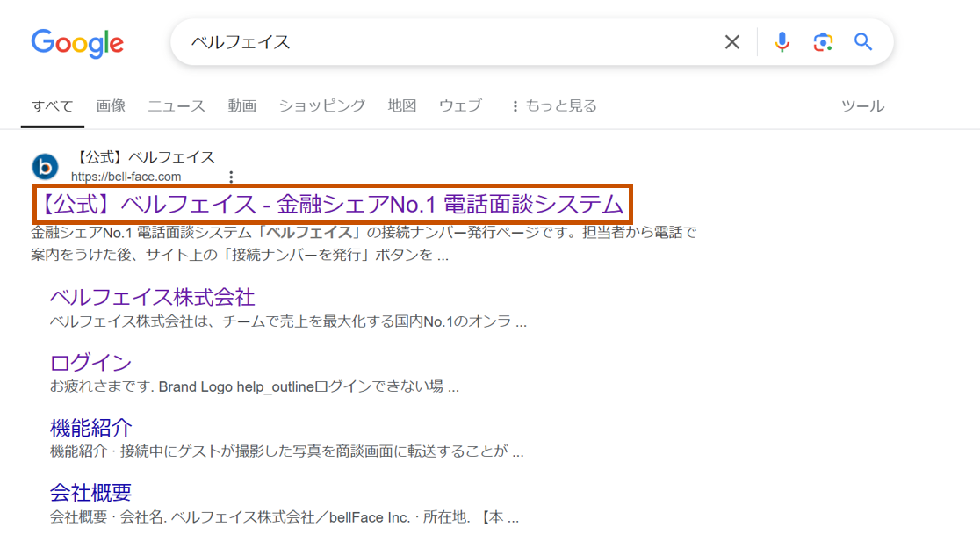Click the 【公式】ベルフェイス site name above URL

(x=143, y=157)
